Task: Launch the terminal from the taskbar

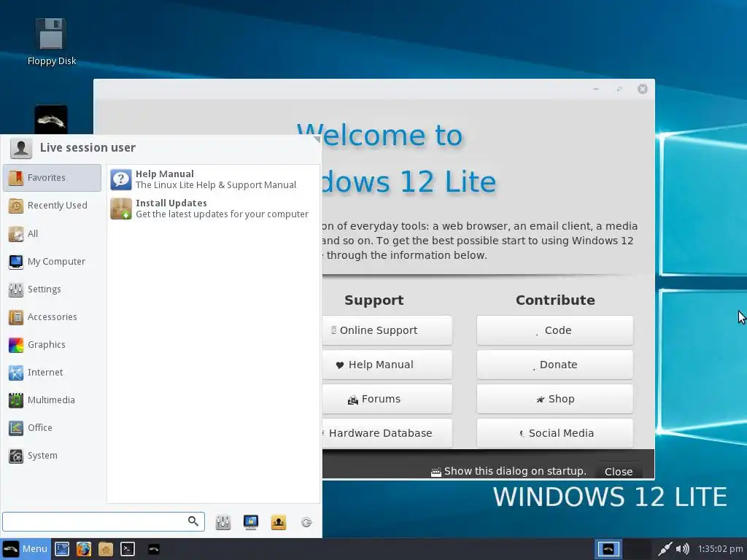Action: tap(128, 549)
